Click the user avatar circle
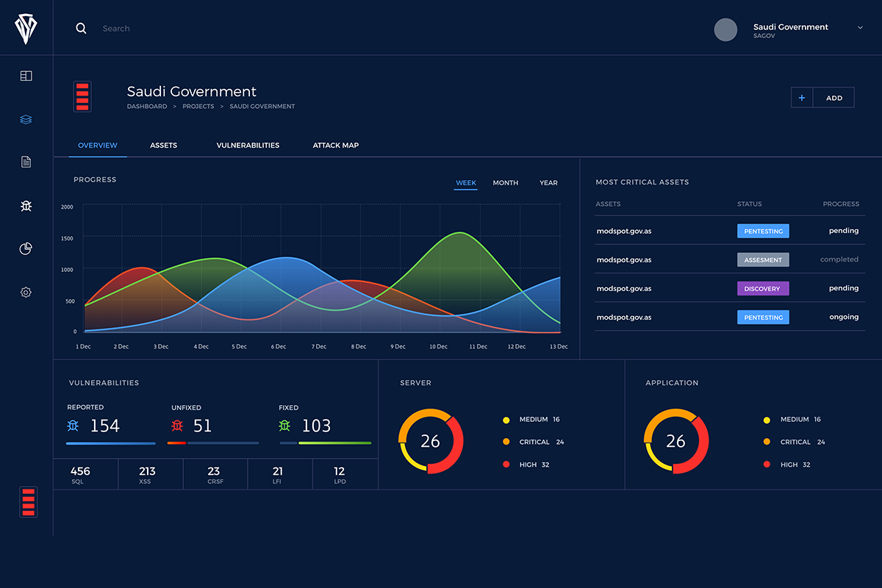Viewport: 882px width, 588px height. coord(725,29)
